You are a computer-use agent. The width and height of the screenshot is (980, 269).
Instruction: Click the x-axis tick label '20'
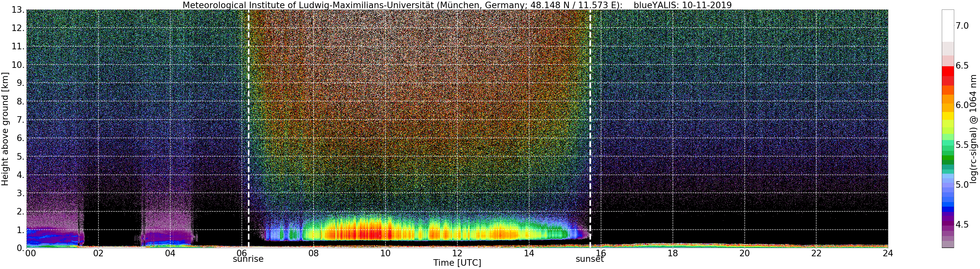point(744,253)
